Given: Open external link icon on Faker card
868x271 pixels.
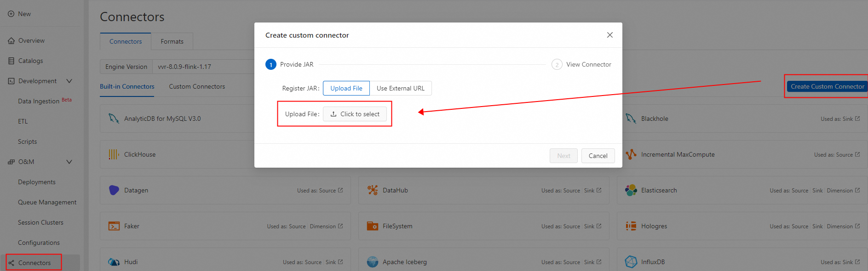Looking at the screenshot, I should point(340,226).
